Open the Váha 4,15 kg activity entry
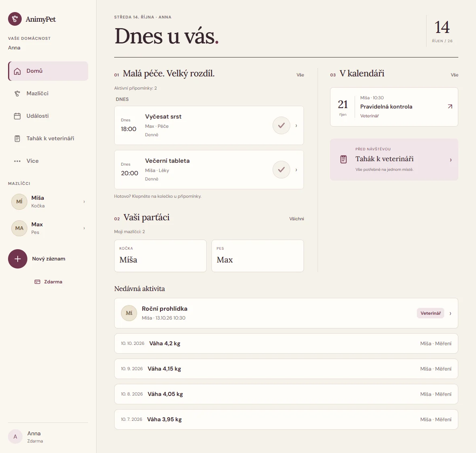Image resolution: width=476 pixels, height=453 pixels. click(x=286, y=369)
